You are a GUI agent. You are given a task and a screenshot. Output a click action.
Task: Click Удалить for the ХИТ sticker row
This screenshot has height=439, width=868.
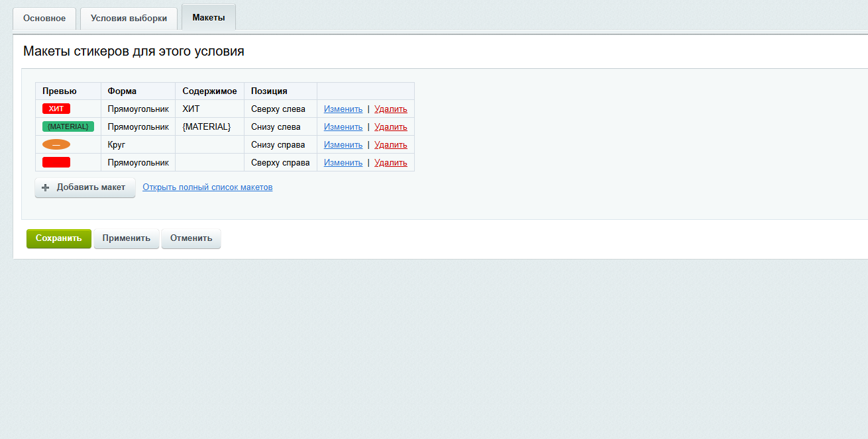pos(391,109)
